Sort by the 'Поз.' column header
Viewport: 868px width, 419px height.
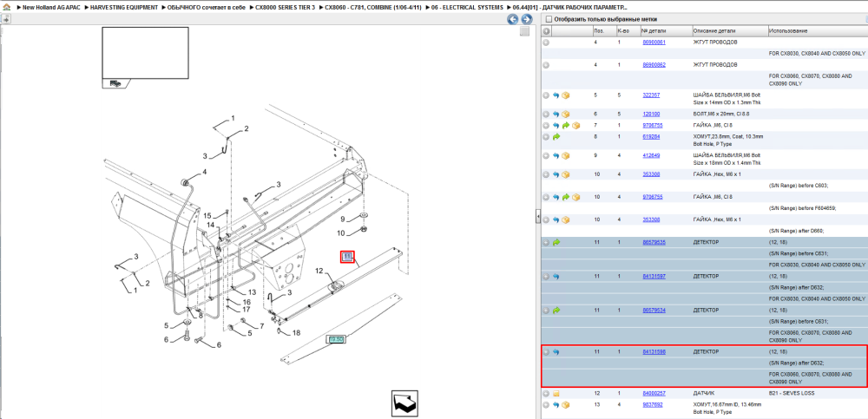[x=603, y=31]
